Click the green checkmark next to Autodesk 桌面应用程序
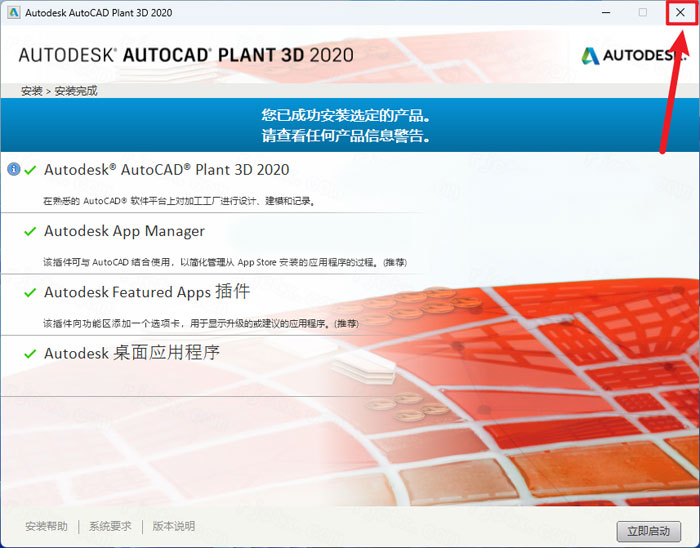 (30, 353)
